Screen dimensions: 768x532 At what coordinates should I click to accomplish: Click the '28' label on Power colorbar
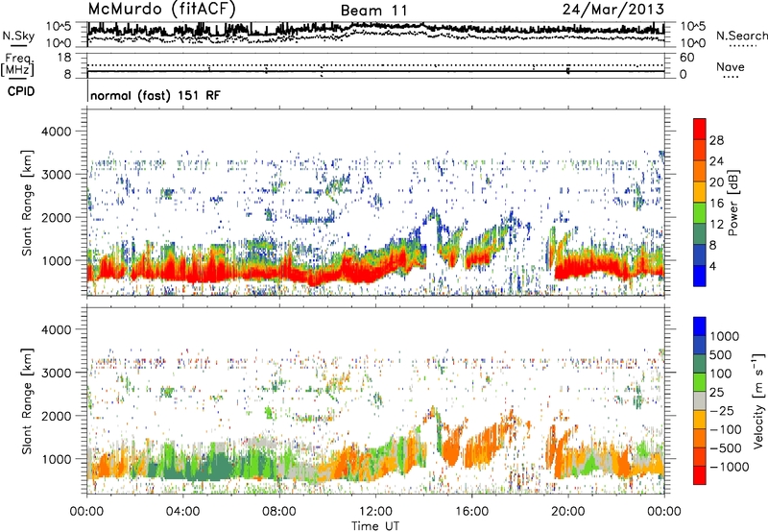(x=716, y=140)
